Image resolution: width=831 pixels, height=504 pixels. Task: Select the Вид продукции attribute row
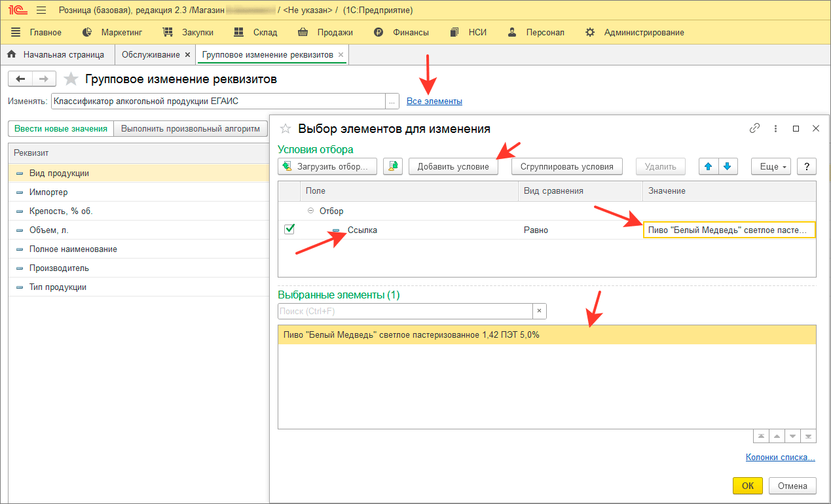[139, 173]
